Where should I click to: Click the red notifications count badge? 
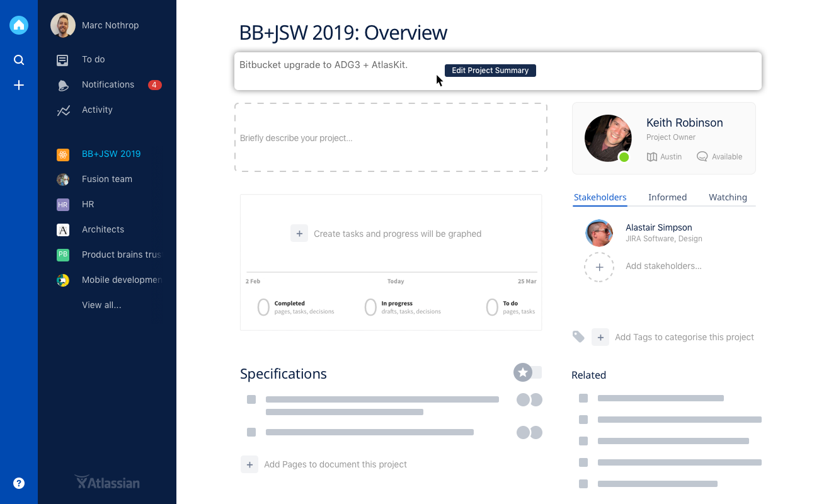click(x=154, y=84)
